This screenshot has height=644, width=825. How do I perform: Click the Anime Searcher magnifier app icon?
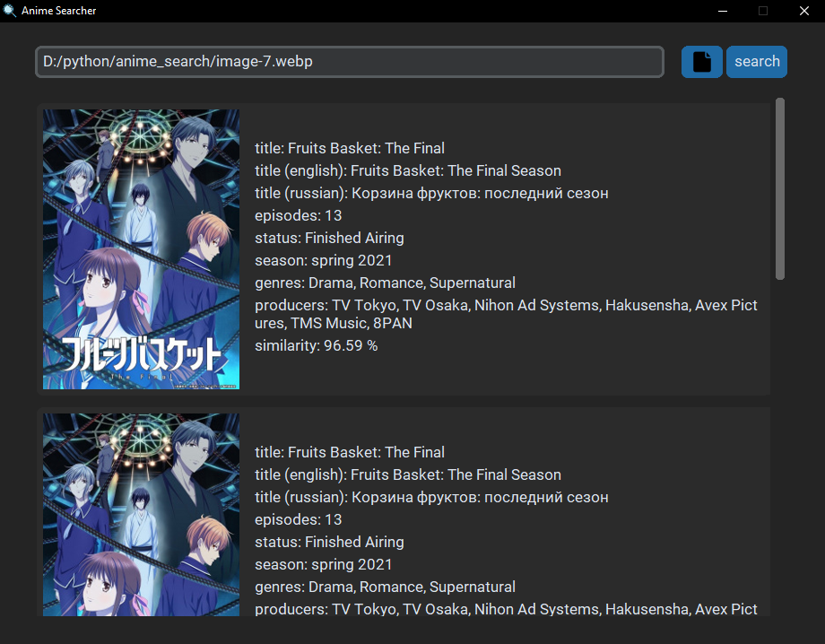(x=9, y=11)
